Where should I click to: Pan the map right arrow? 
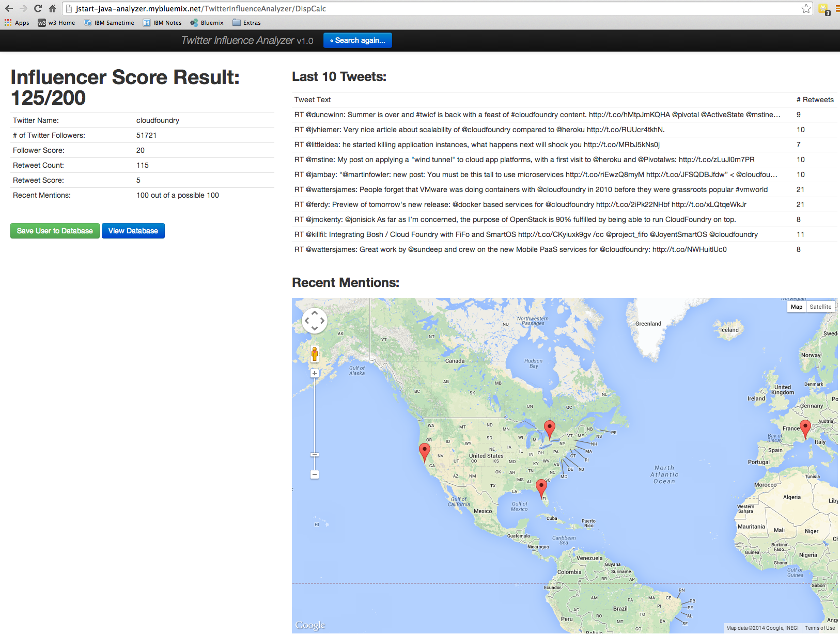pyautogui.click(x=322, y=321)
